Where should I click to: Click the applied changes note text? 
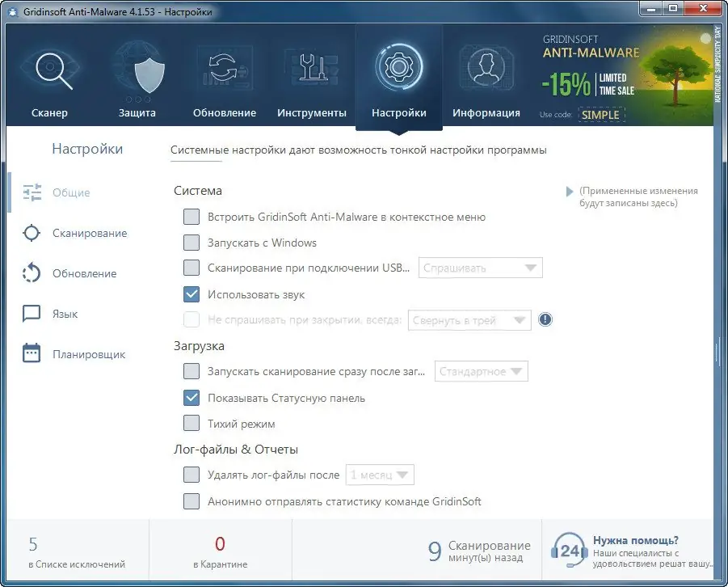tap(638, 196)
